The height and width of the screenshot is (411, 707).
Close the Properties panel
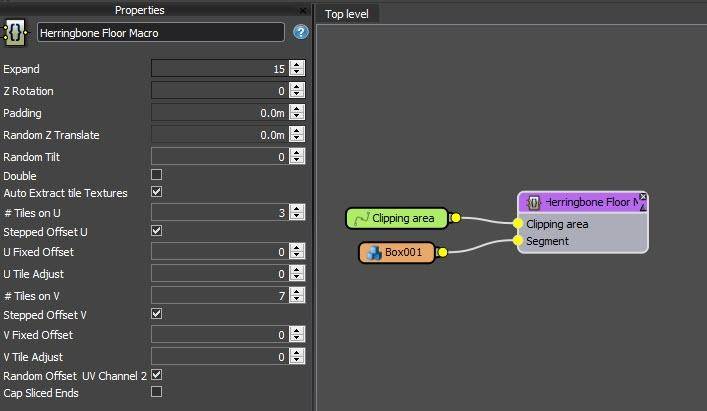coord(304,11)
